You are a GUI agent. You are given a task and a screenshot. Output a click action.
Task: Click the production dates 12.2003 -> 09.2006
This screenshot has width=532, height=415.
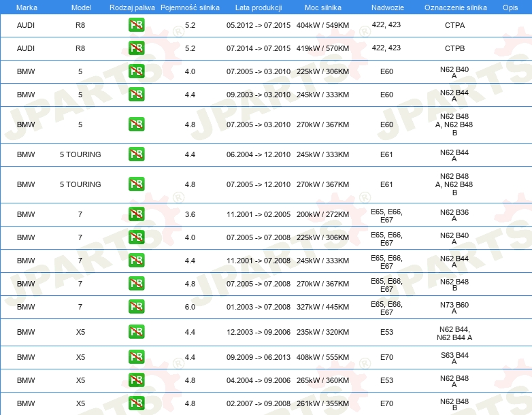coord(259,332)
